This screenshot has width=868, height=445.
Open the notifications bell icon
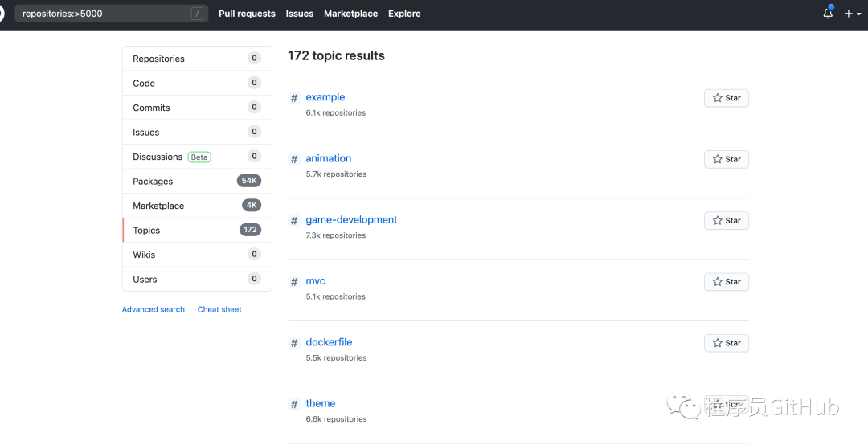pos(828,14)
